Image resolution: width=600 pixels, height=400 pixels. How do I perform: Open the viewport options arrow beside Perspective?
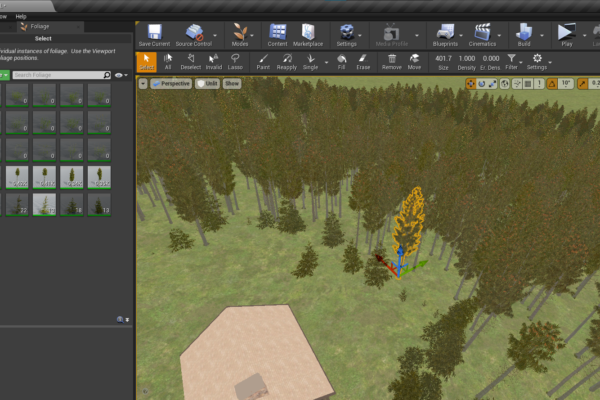[x=143, y=83]
